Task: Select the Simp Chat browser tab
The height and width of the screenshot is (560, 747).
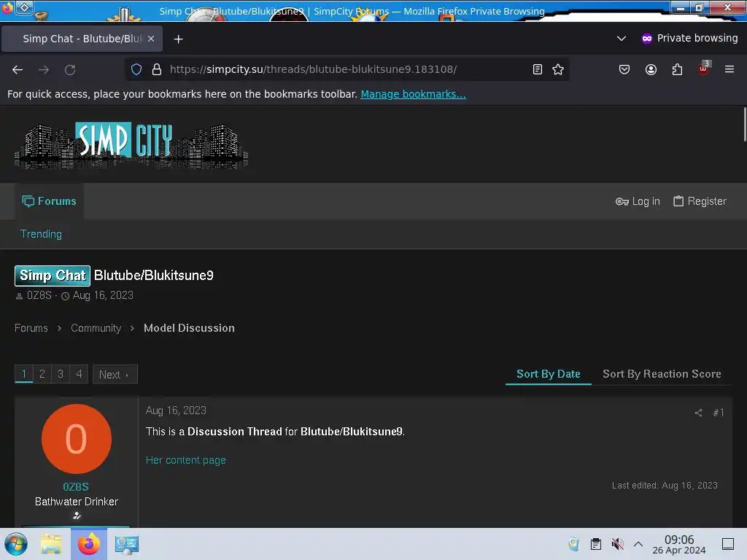Action: click(x=82, y=39)
